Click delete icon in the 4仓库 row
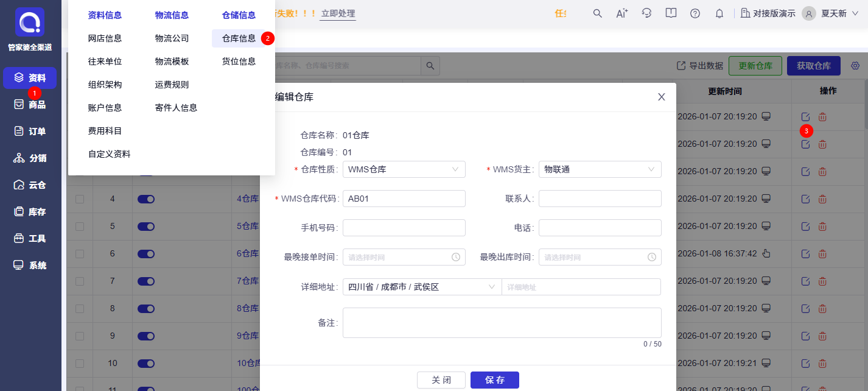This screenshot has width=868, height=391. point(822,199)
